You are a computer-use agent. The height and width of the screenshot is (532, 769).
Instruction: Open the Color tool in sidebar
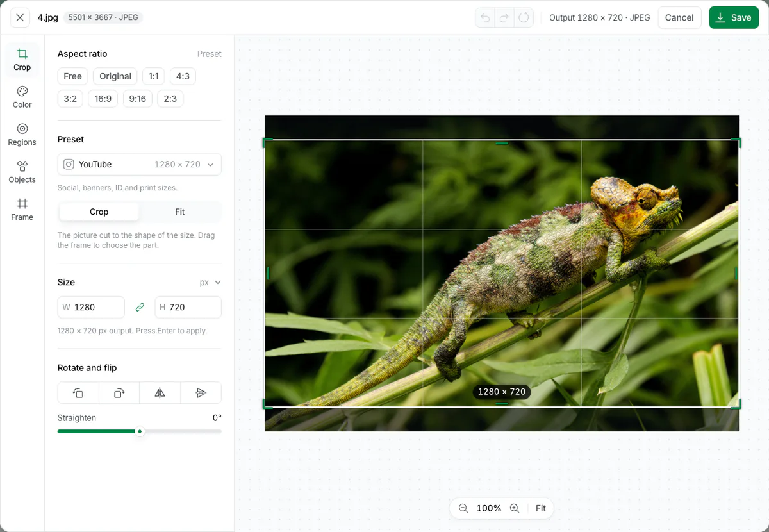pos(22,97)
